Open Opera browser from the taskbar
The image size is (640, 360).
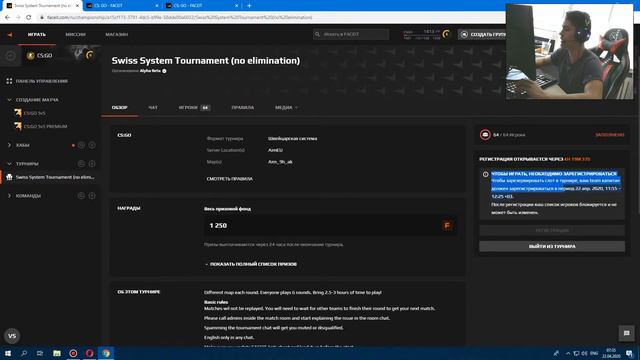pyautogui.click(x=89, y=353)
